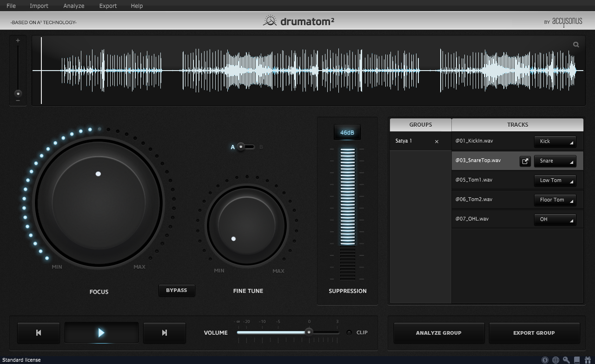The height and width of the screenshot is (364, 595).
Task: Click the EXPORT GROUP button
Action: click(x=534, y=333)
